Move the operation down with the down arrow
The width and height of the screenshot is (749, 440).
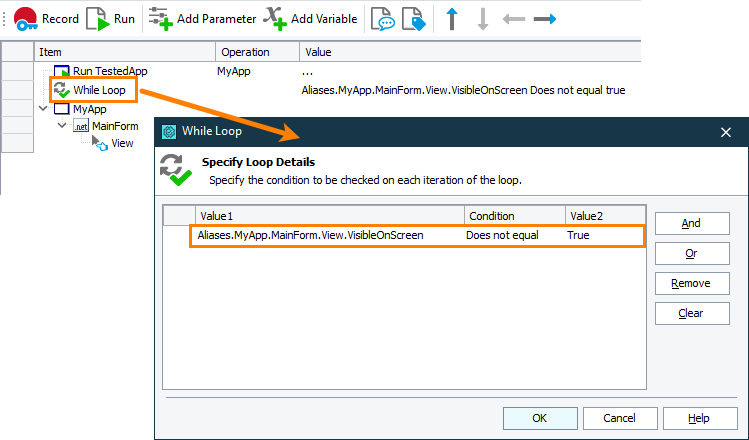483,19
